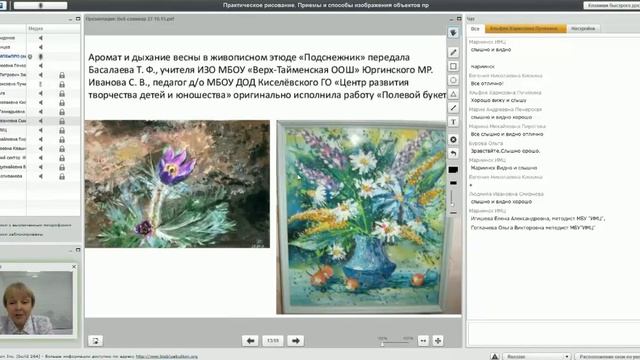Click the presenter's microphone icon in the users list
Image resolution: width=640 pixels, height=360 pixels.
point(40,56)
